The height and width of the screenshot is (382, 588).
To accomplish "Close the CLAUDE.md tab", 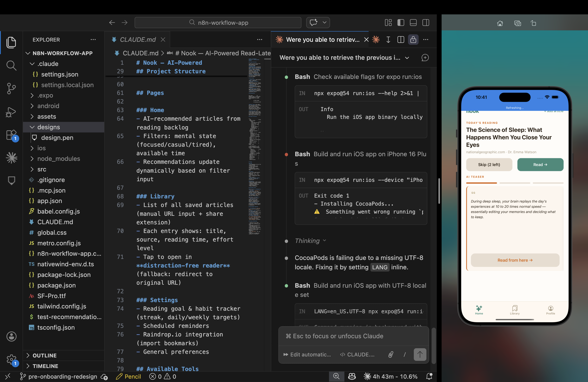I will coord(163,40).
